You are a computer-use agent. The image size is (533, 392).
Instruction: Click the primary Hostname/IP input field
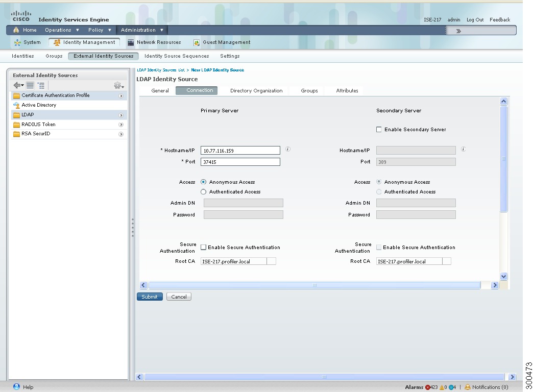[240, 151]
